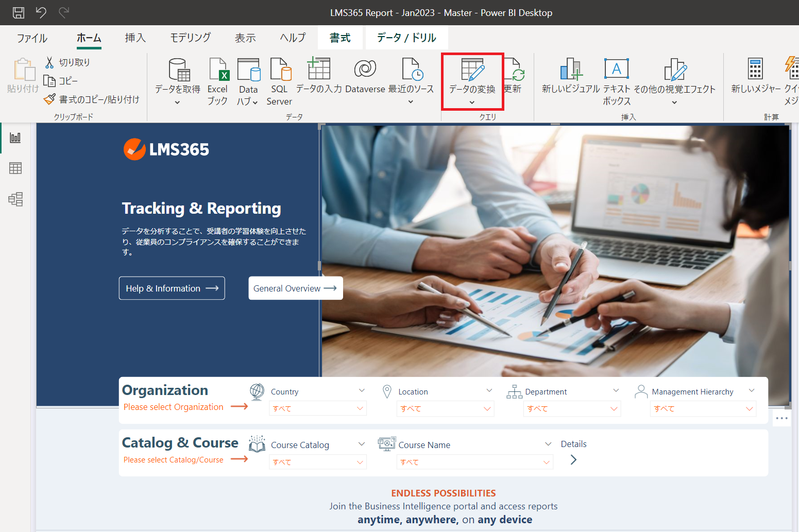
Task: Click the Help & Information button
Action: coord(172,288)
